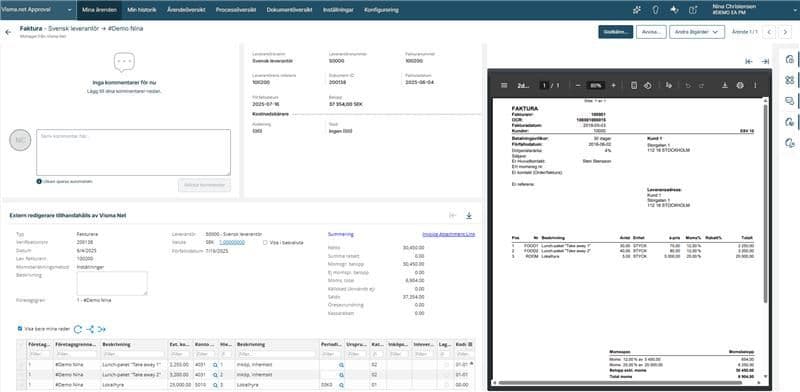This screenshot has height=392, width=800.
Task: Open PDF viewer more-options three-dot menu
Action: pos(756,85)
